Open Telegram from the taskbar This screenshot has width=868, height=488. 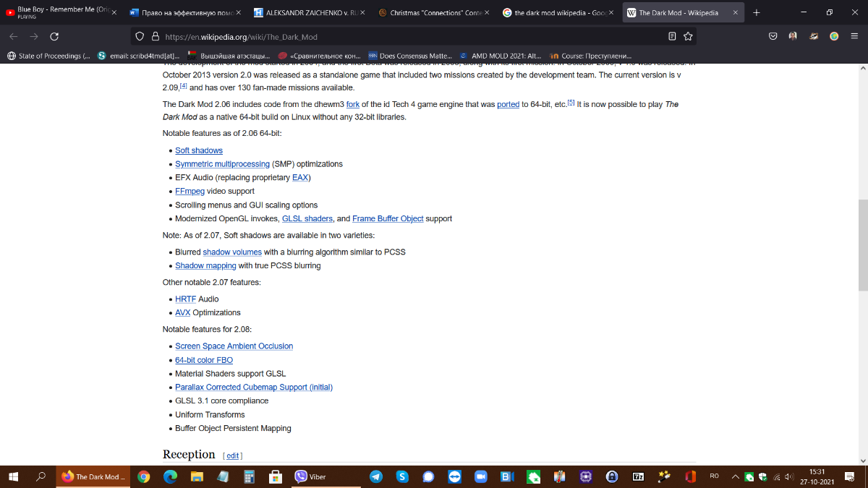point(375,476)
